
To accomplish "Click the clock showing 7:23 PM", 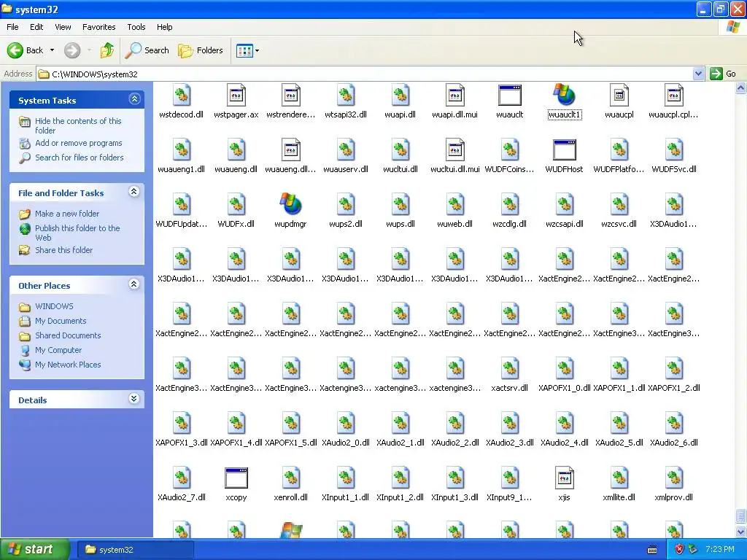I will coord(720,550).
